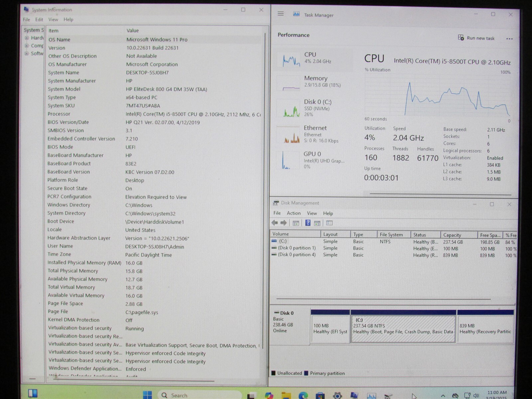This screenshot has width=532, height=399.
Task: Open the Action menu in Disk Management
Action: (x=294, y=213)
